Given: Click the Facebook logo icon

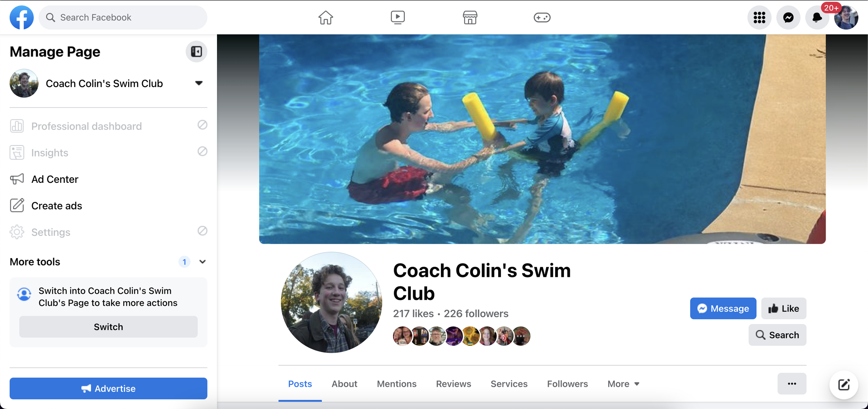Looking at the screenshot, I should point(22,17).
